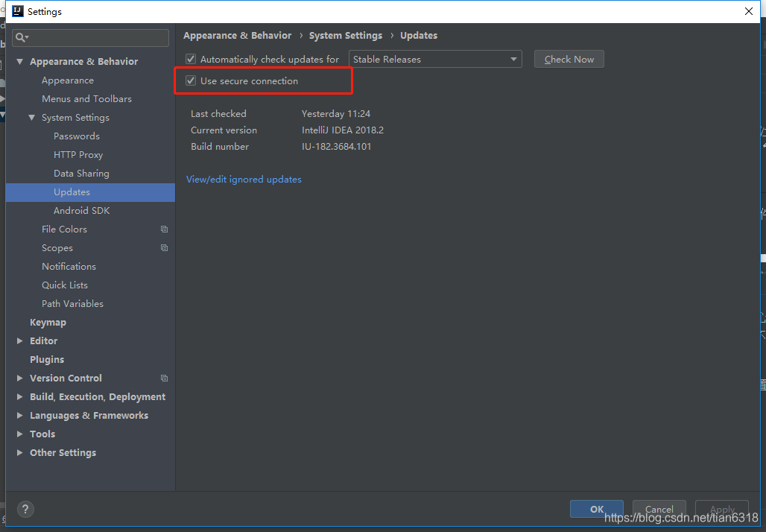Expand Languages & Frameworks section

coord(20,415)
